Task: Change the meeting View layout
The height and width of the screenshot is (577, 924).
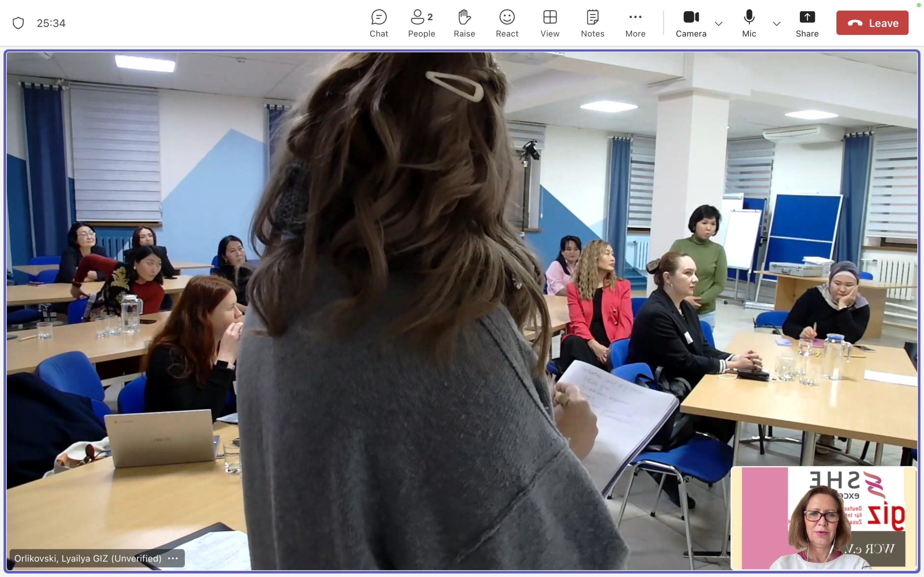Action: pyautogui.click(x=549, y=23)
